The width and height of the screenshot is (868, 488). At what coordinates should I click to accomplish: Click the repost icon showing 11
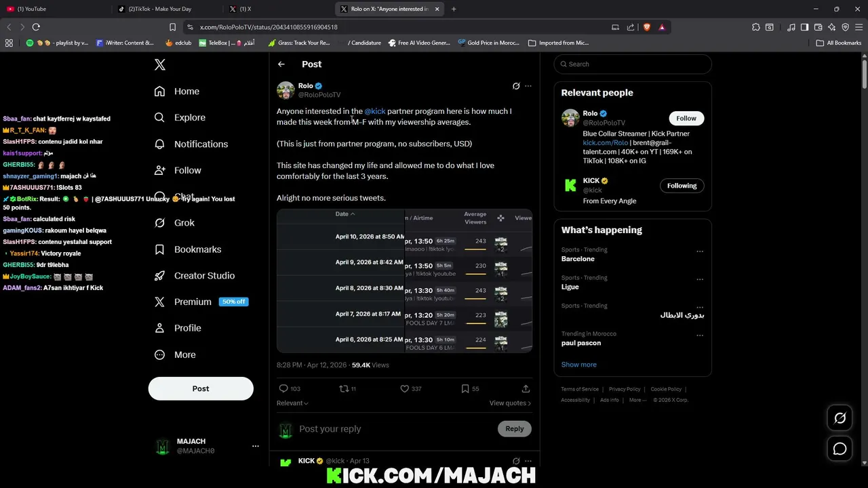coord(344,388)
